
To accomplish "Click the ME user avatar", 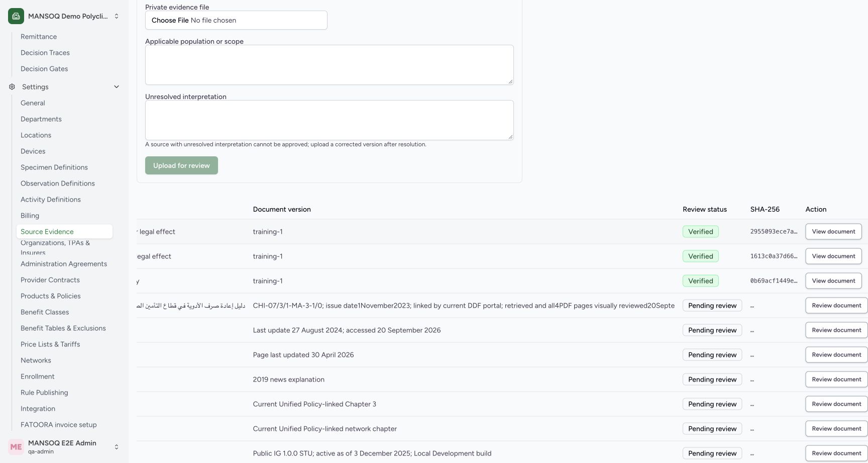I will point(16,446).
